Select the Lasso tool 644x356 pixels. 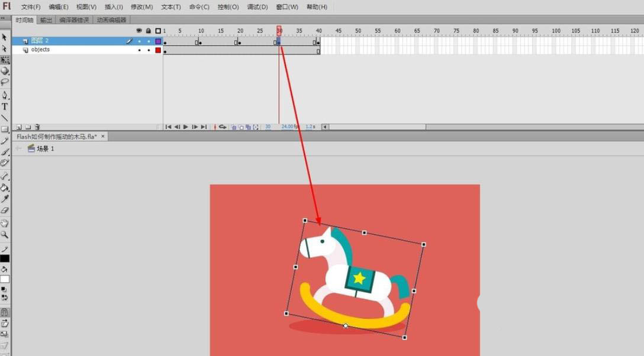point(5,82)
